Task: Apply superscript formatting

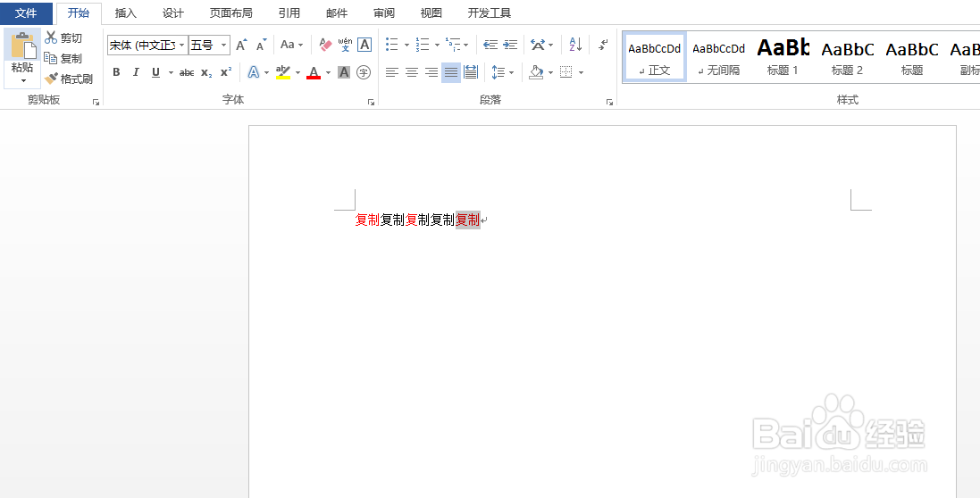Action: [226, 72]
